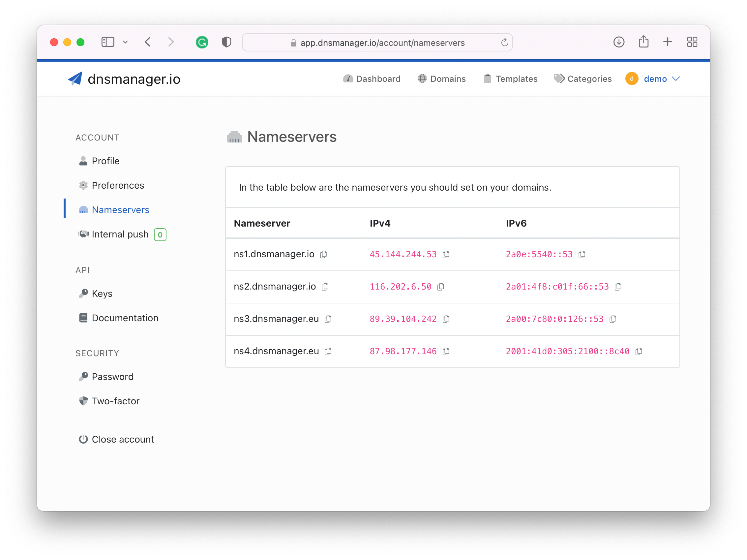The height and width of the screenshot is (560, 747).
Task: Open Categories in top navigation
Action: pyautogui.click(x=583, y=79)
